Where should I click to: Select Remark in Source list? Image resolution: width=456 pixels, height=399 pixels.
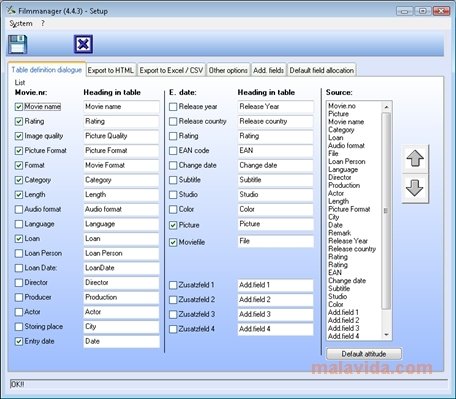(x=339, y=233)
